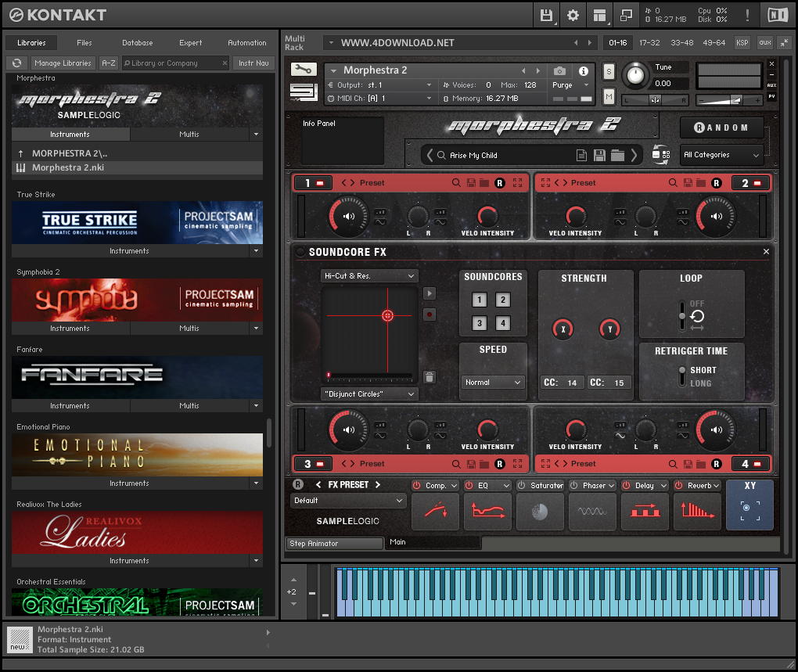Click the RANDOM button
Image resolution: width=798 pixels, height=672 pixels.
tap(721, 128)
